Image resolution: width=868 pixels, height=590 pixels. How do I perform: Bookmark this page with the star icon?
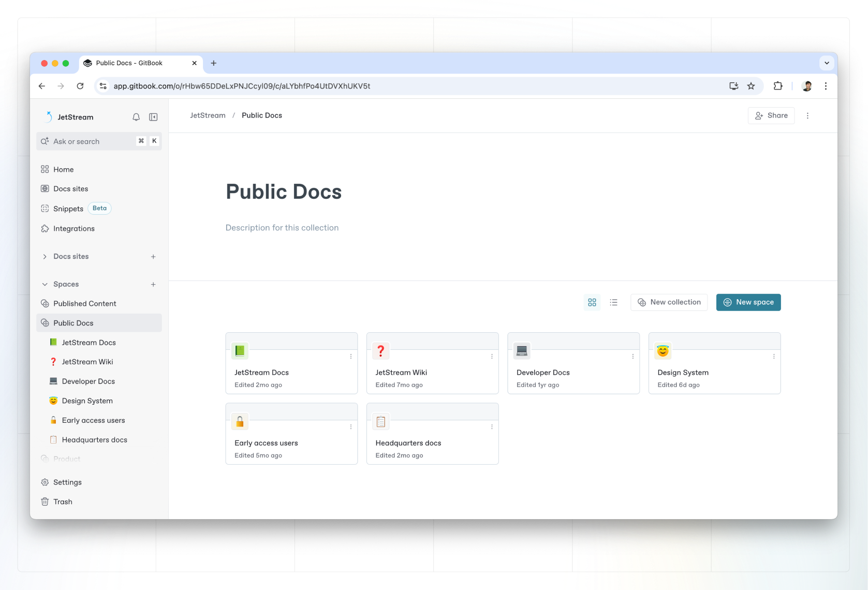(751, 86)
